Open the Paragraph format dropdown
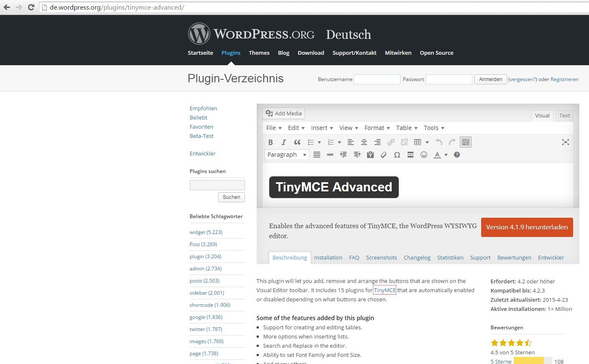This screenshot has width=589, height=364. click(287, 155)
